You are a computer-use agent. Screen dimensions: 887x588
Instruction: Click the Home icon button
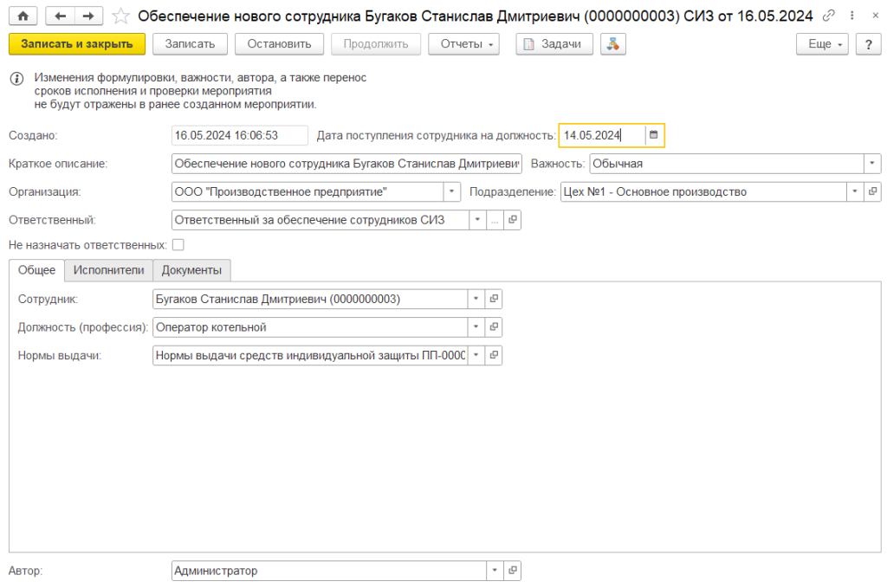pyautogui.click(x=23, y=16)
